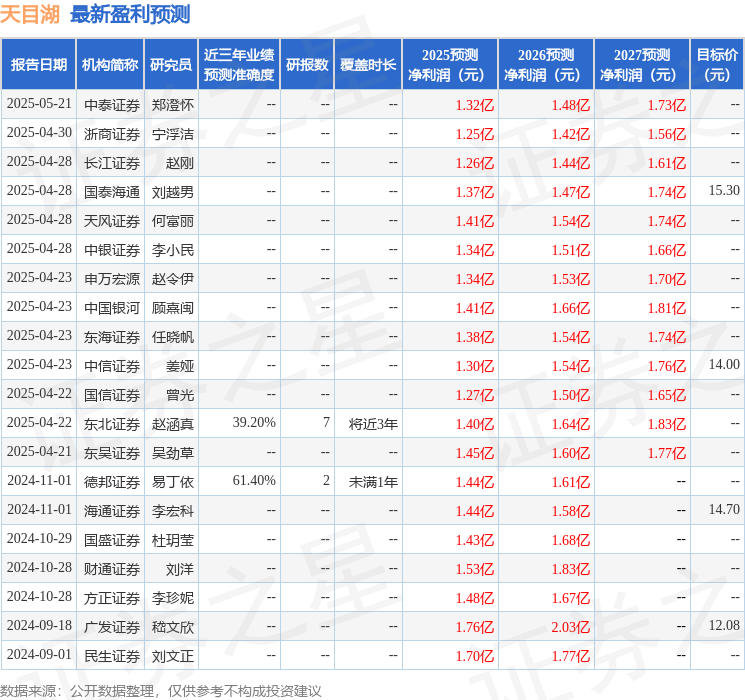
Task: Click the 目标价 column header
Action: click(x=717, y=64)
